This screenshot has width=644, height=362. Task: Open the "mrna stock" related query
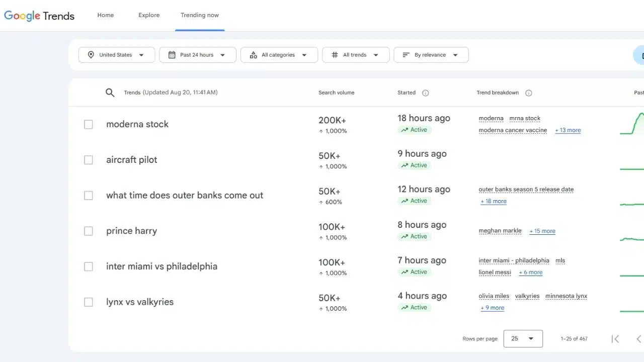pos(525,119)
